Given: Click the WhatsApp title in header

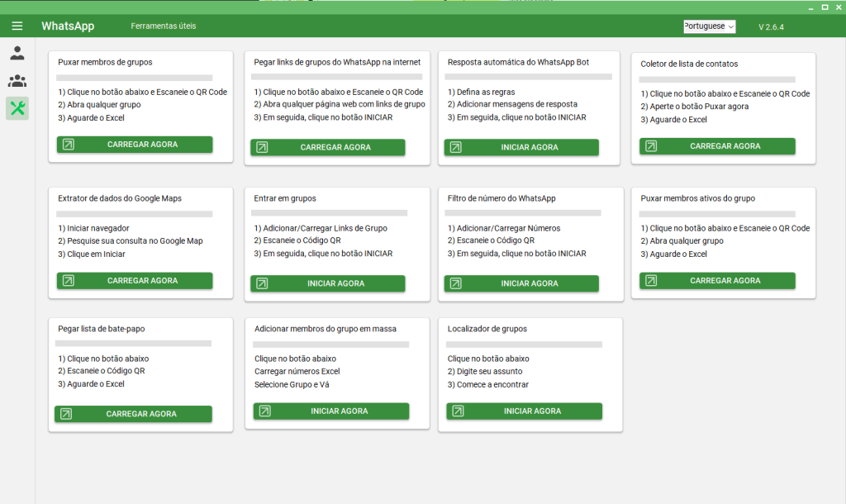Looking at the screenshot, I should point(68,26).
